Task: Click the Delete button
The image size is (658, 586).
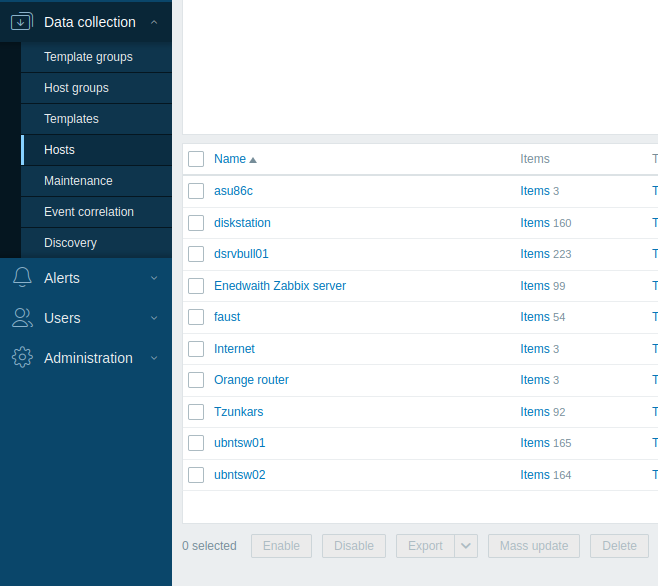Action: pyautogui.click(x=619, y=546)
